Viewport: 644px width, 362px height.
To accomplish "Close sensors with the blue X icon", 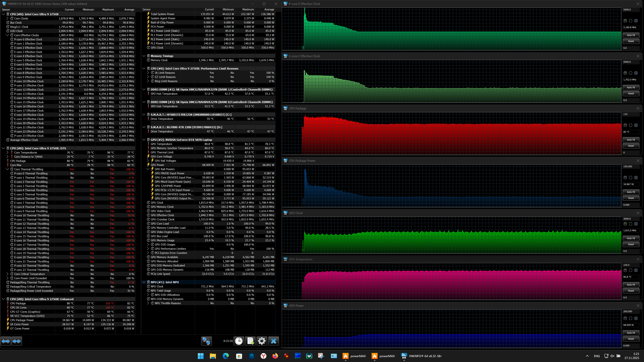I will pos(274,341).
